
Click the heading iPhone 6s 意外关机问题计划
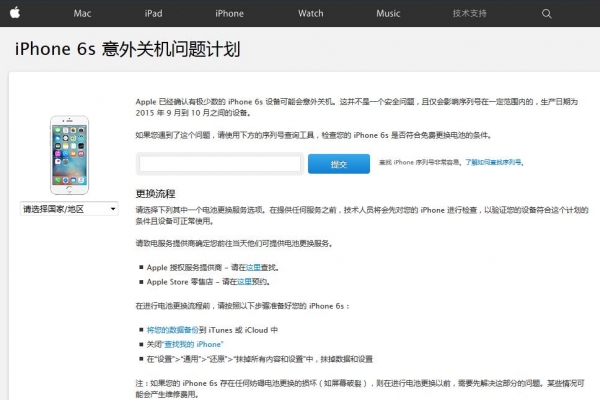coord(127,49)
